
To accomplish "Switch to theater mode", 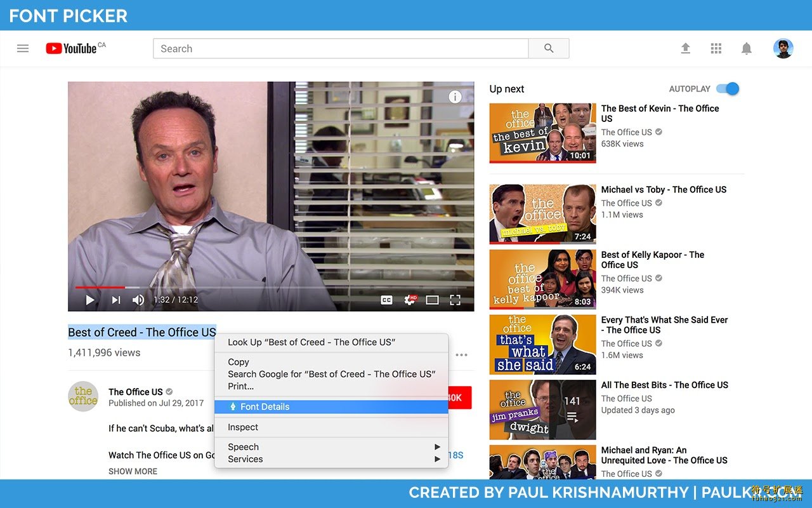I will coord(432,300).
